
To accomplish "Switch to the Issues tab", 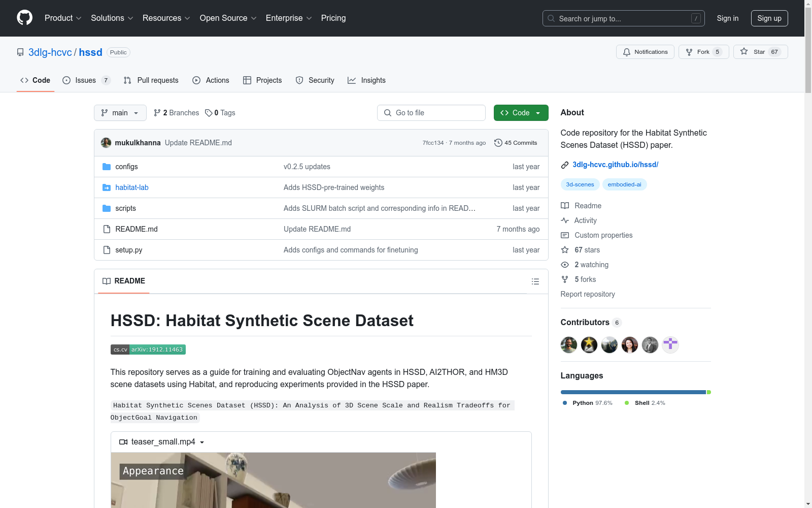I will tap(86, 80).
